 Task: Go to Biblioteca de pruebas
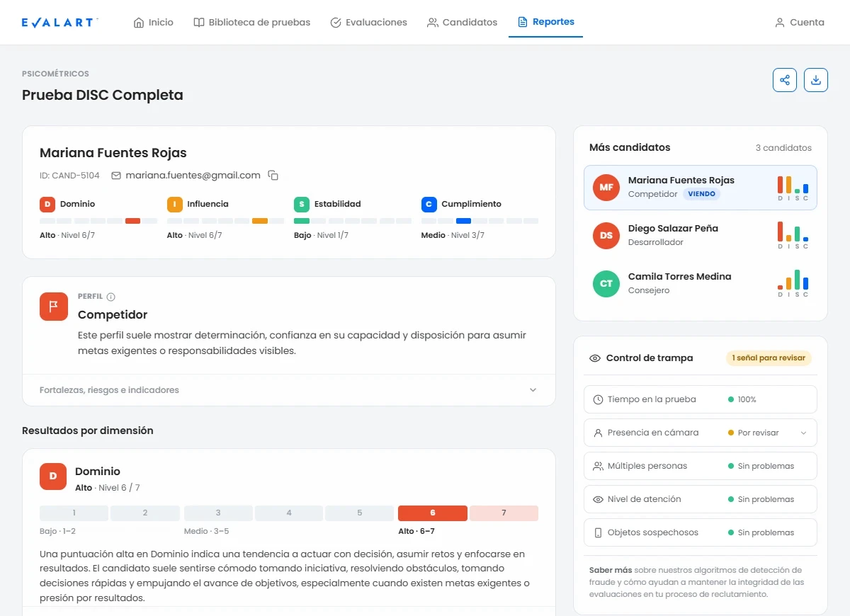252,23
